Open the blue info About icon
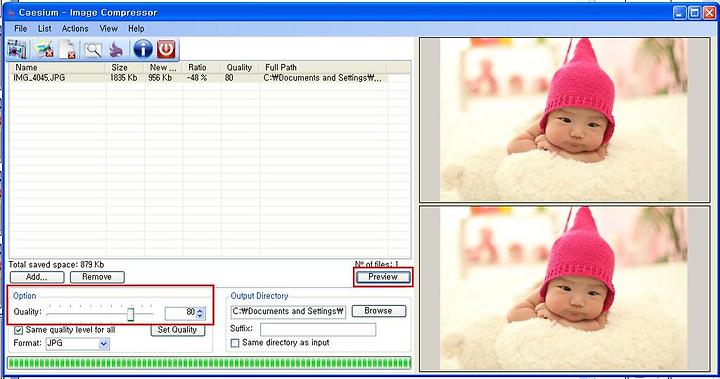This screenshot has width=720, height=379. [142, 49]
